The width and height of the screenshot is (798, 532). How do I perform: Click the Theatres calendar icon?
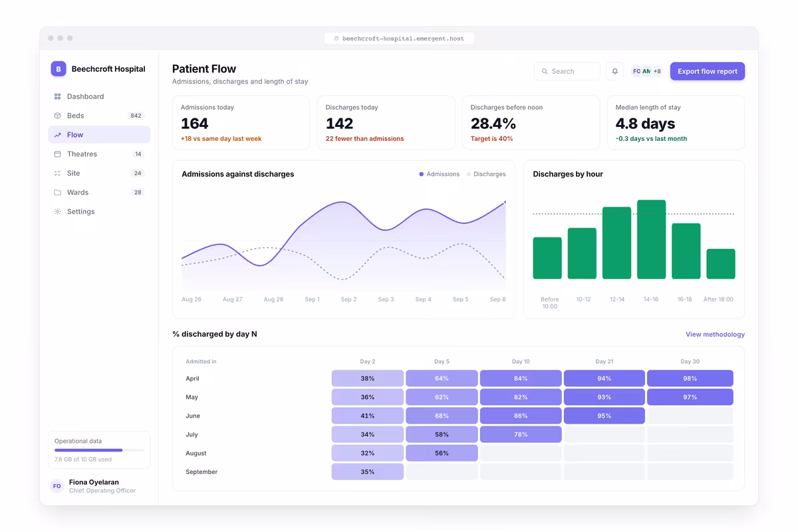[57, 154]
